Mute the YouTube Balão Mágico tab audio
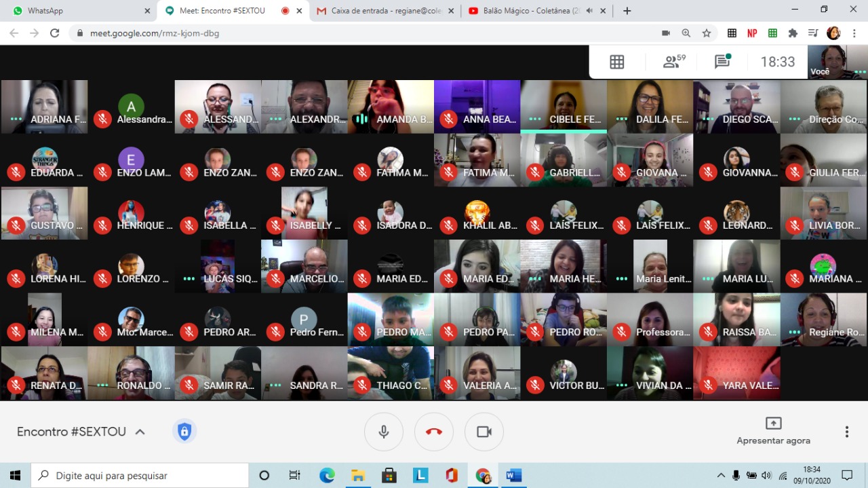This screenshot has height=488, width=868. pyautogui.click(x=589, y=11)
